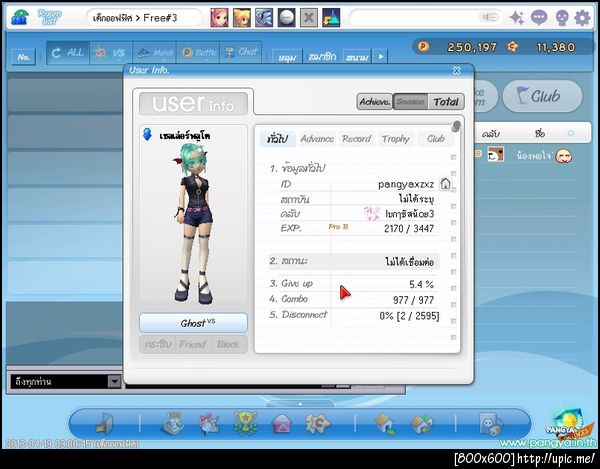The image size is (600, 469).
Task: Open the winged club equipment icon
Action: (264, 18)
